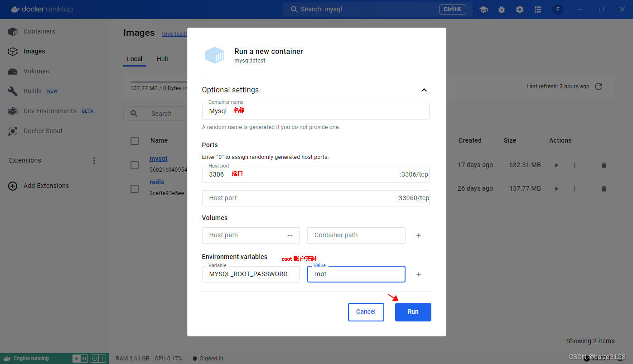Image resolution: width=633 pixels, height=364 pixels.
Task: Click the Container path field
Action: coord(356,235)
